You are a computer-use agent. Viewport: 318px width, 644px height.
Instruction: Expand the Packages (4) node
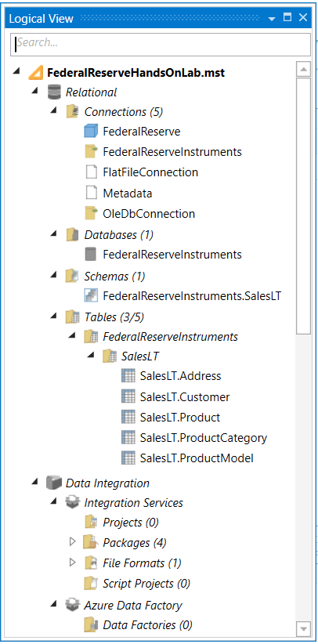tap(73, 542)
